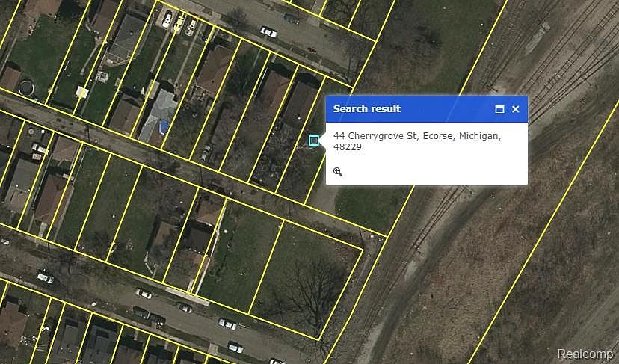Image resolution: width=619 pixels, height=364 pixels.
Task: Click the 44 Cherrygrove St address text
Action: click(417, 141)
